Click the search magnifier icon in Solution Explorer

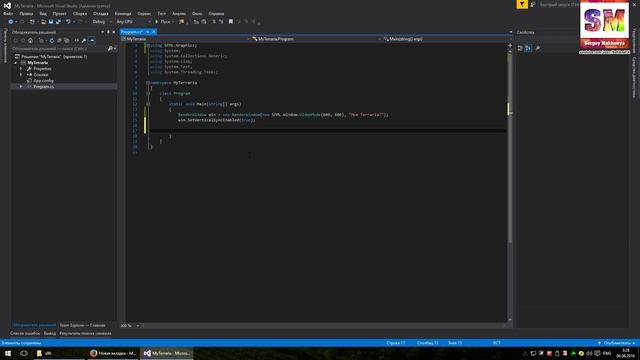tap(110, 49)
